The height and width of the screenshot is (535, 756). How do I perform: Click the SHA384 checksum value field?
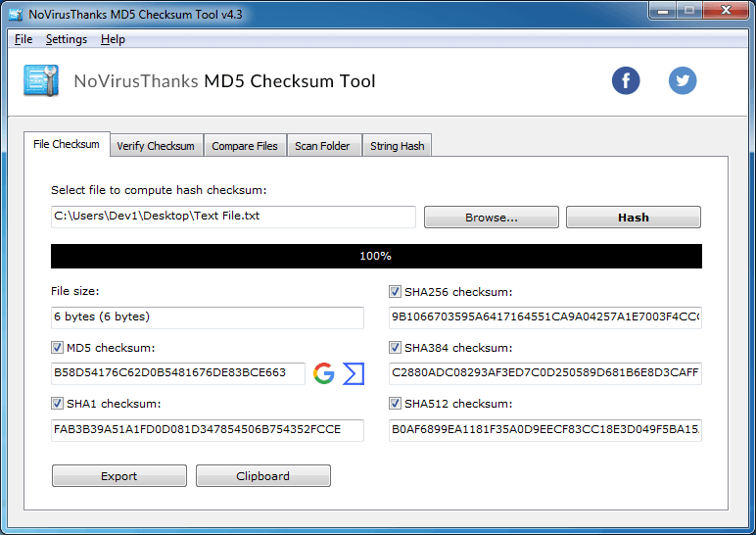(545, 373)
